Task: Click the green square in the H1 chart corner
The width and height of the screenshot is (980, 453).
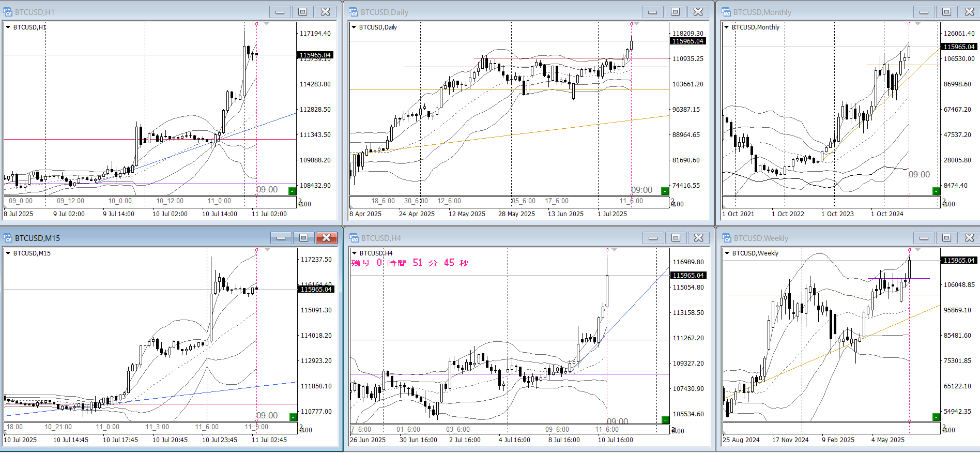Action: [x=292, y=191]
